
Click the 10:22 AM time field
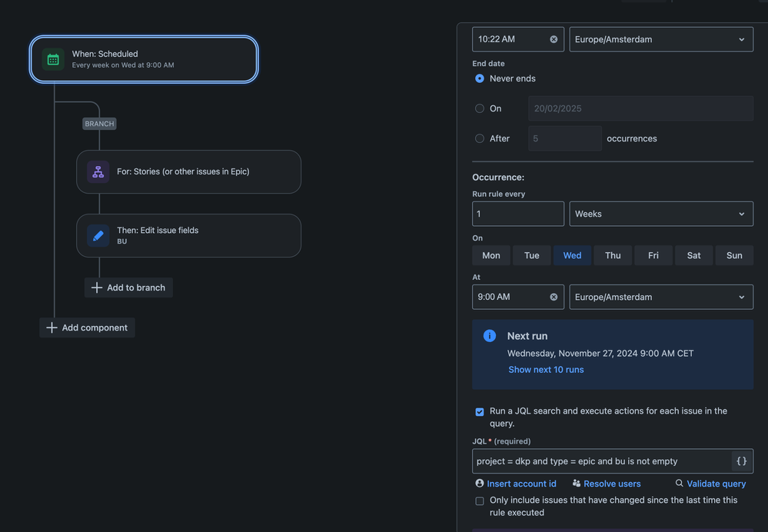[517, 39]
